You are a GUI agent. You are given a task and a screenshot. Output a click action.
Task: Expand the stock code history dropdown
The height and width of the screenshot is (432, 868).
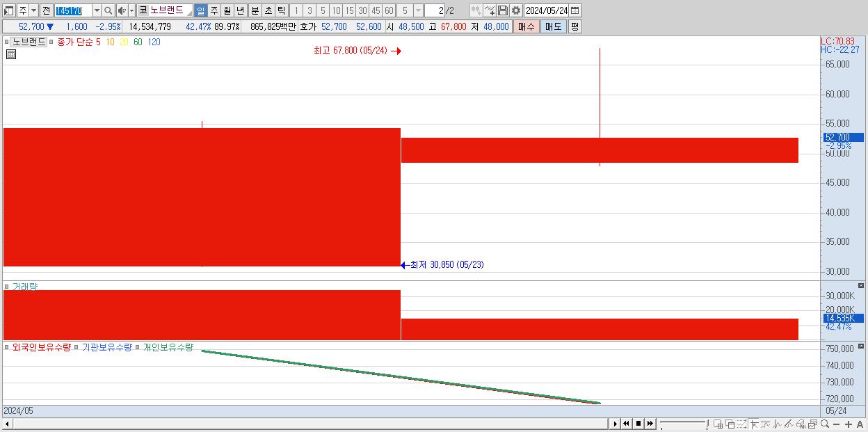[97, 10]
